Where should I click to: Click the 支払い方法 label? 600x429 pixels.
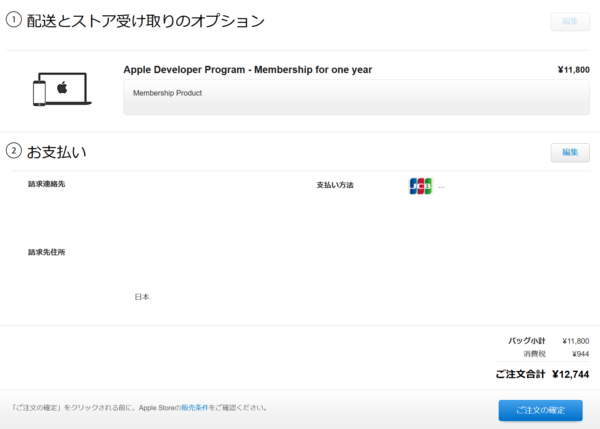(x=335, y=185)
